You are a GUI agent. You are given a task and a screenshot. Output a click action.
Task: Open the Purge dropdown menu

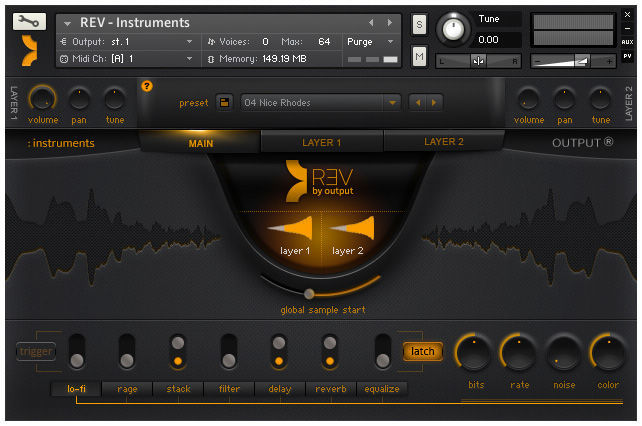point(371,42)
